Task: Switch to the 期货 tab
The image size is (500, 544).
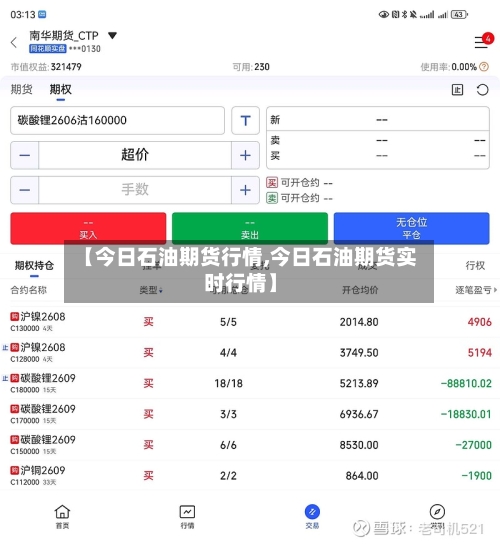Action: click(x=22, y=90)
